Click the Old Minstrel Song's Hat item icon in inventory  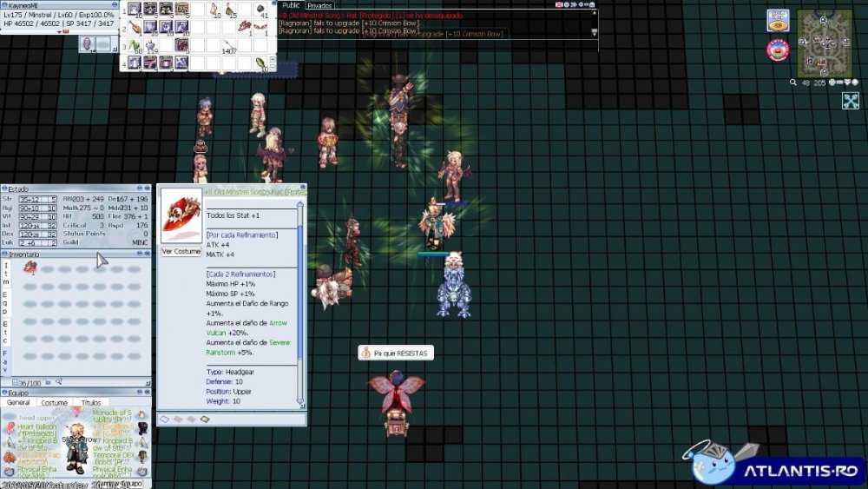(x=30, y=268)
